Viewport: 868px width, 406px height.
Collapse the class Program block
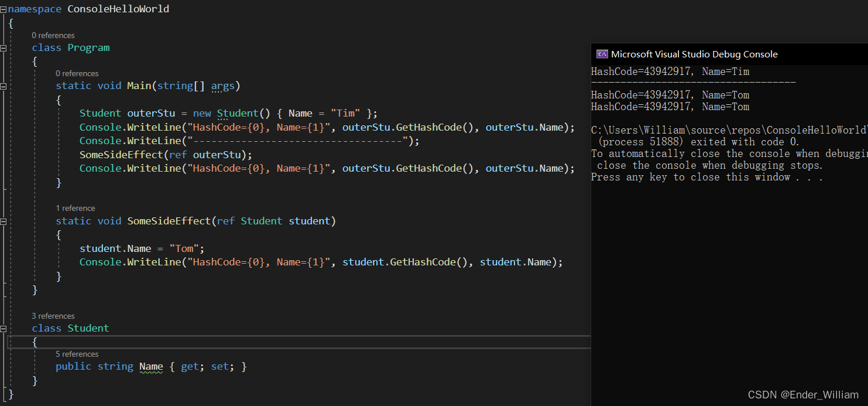4,48
